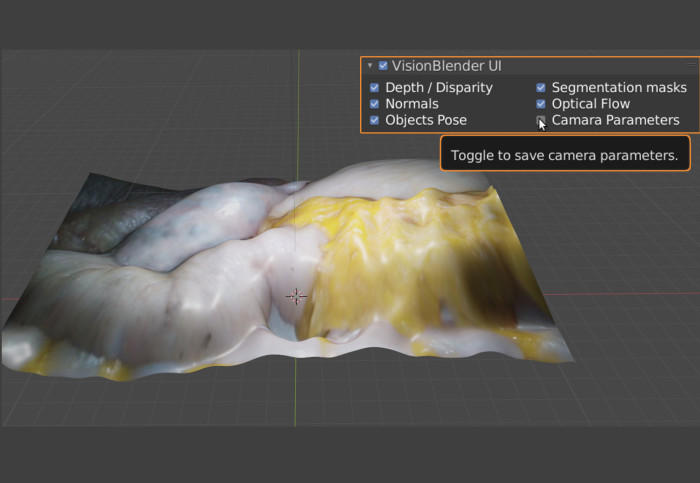The image size is (700, 483).
Task: Click the Normals label text
Action: 411,104
